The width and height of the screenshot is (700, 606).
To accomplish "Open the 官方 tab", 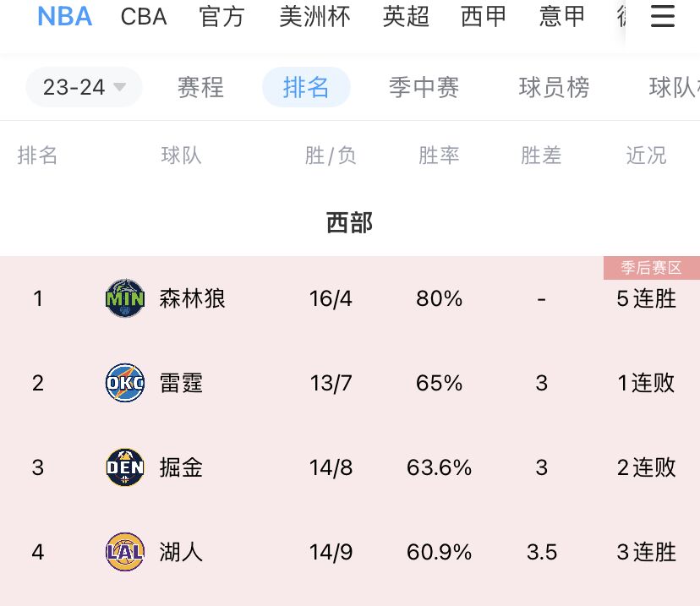I will [221, 17].
